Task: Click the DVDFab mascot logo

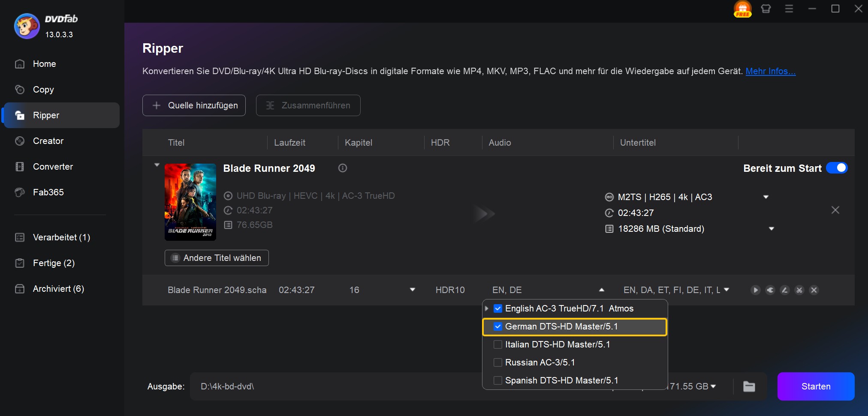Action: [x=27, y=26]
